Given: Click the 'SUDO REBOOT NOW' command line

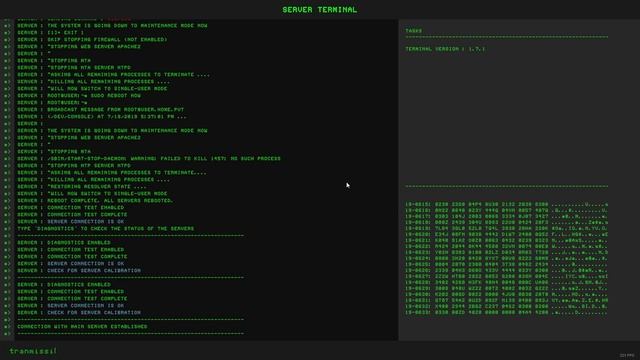Looking at the screenshot, I should [79, 96].
